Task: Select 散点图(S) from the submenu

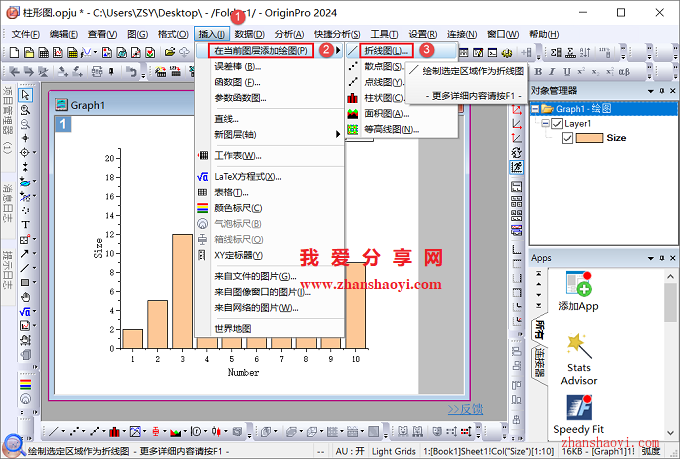Action: click(384, 66)
